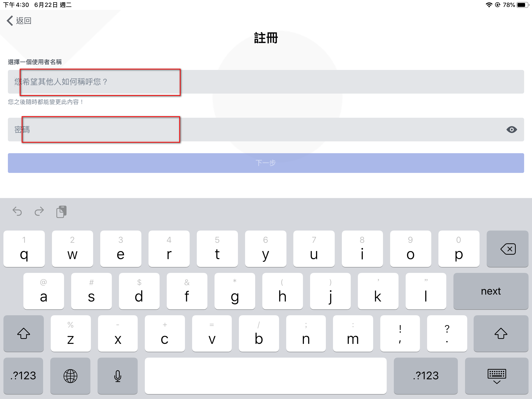This screenshot has width=532, height=399.
Task: Tap the redo arrow icon
Action: pyautogui.click(x=39, y=211)
